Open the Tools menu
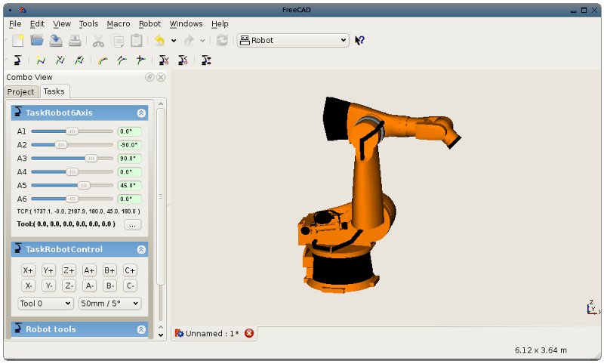 coord(88,24)
